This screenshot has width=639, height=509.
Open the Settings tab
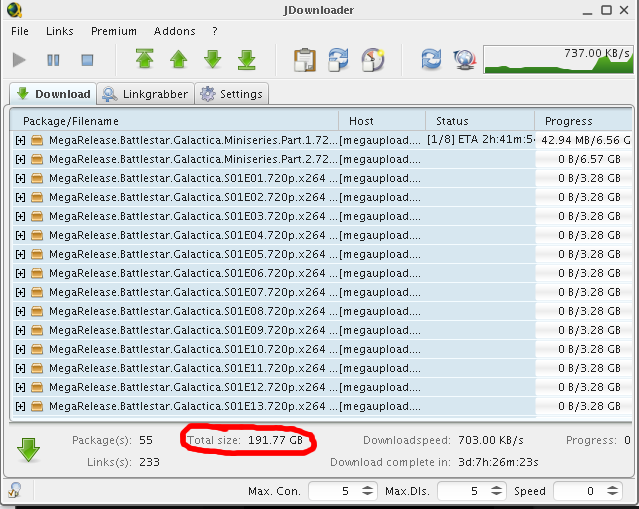(x=231, y=94)
